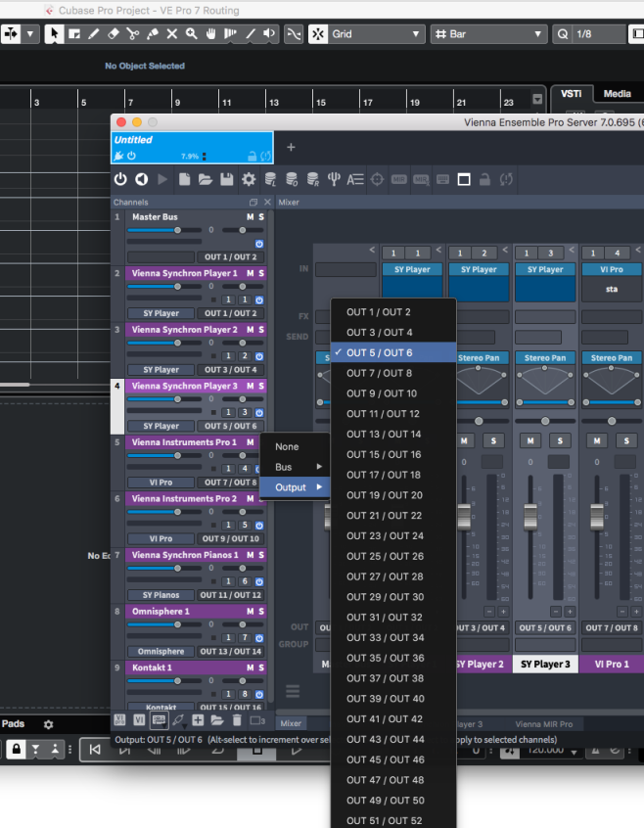Select OUT 1 / OUT 2 from output list
644x828 pixels.
point(393,312)
